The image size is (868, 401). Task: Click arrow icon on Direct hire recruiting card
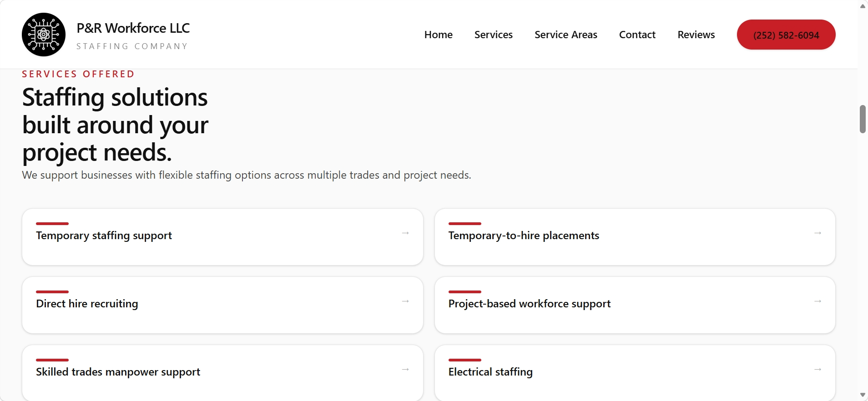pos(405,301)
